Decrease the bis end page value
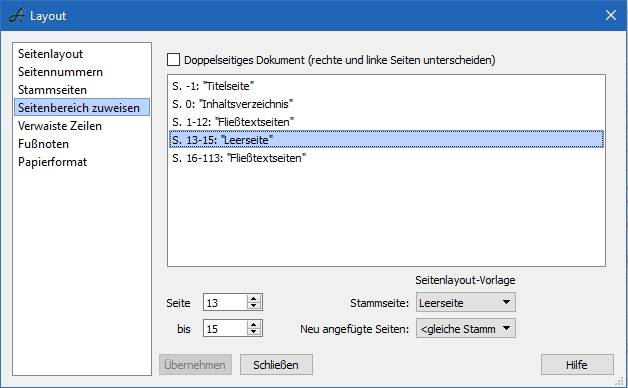This screenshot has height=388, width=628. pos(254,332)
